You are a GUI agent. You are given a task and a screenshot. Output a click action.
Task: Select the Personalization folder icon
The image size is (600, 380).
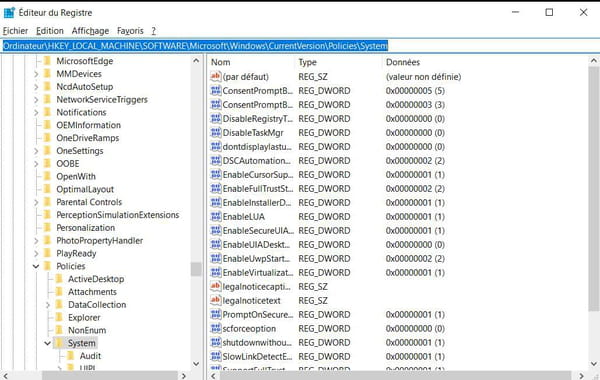pos(47,228)
